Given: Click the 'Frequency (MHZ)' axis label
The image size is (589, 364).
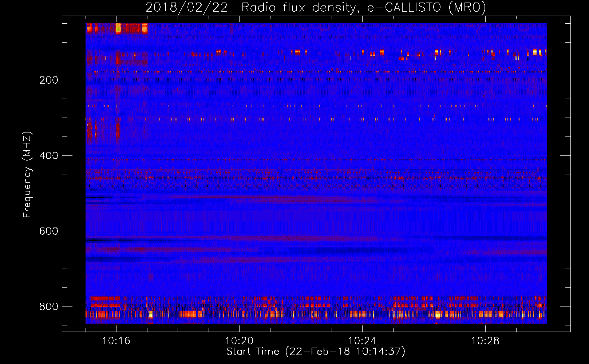Looking at the screenshot, I should 27,174.
